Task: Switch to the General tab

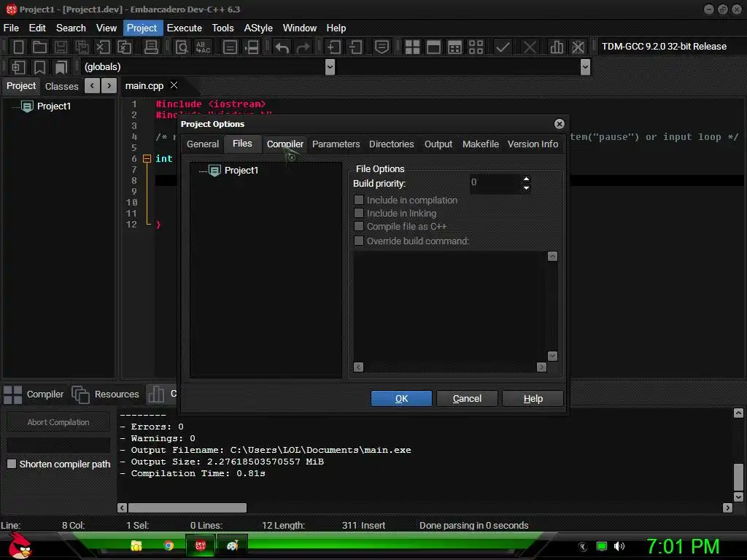Action: click(203, 144)
